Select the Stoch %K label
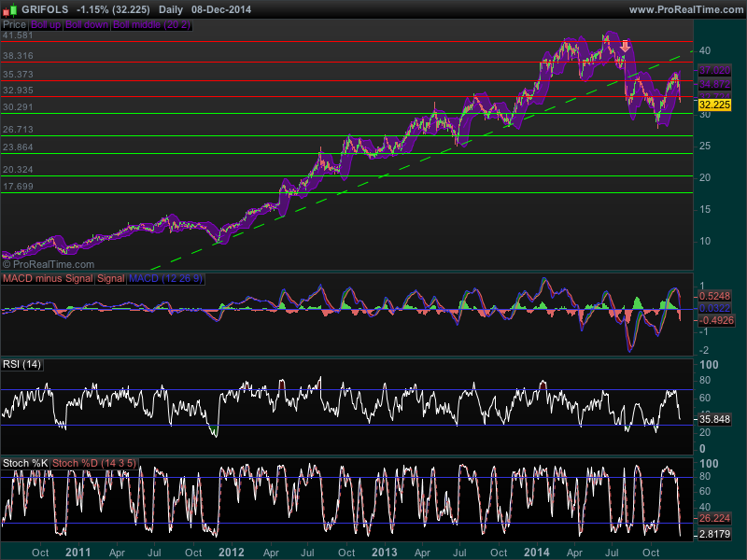Screen dimensions: 747x560 pos(25,463)
